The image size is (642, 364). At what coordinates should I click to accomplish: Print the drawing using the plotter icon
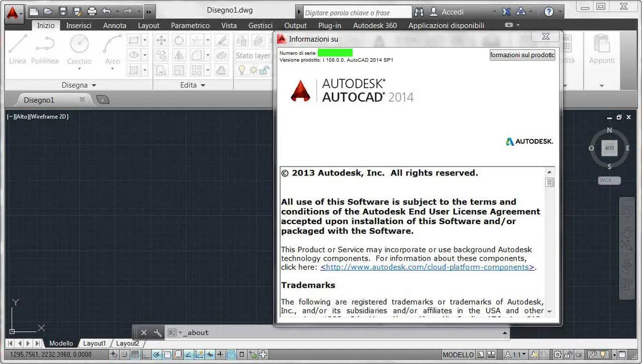92,11
